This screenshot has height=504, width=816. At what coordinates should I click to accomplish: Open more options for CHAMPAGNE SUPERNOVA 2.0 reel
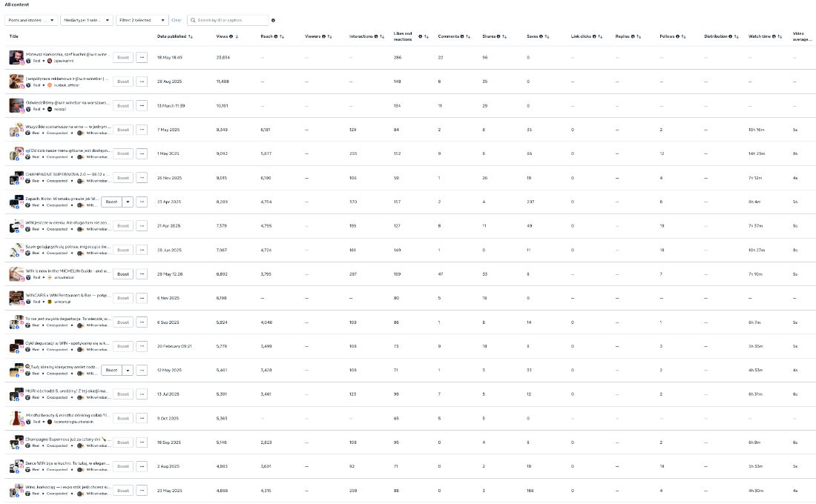pyautogui.click(x=142, y=178)
